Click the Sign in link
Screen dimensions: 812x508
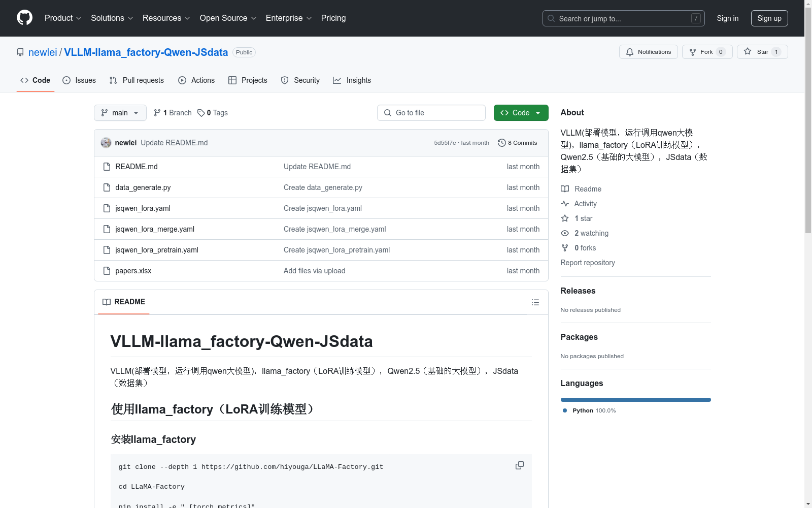point(728,18)
